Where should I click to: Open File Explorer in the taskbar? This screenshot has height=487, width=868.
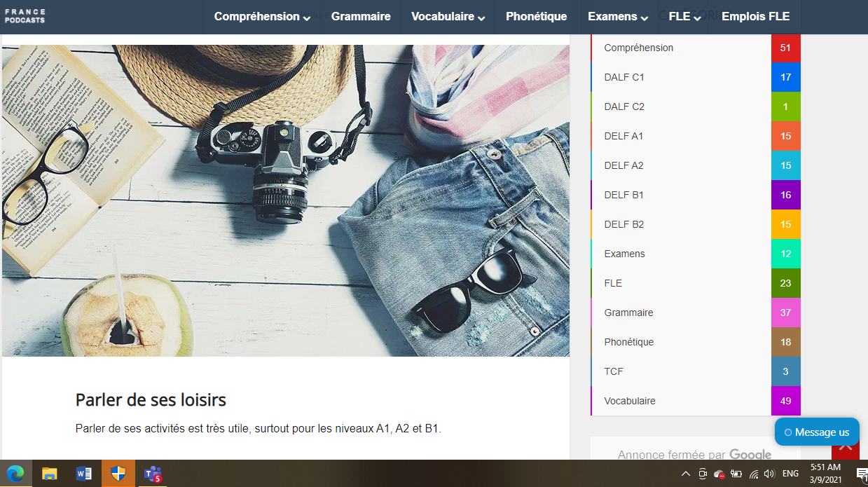pos(49,474)
